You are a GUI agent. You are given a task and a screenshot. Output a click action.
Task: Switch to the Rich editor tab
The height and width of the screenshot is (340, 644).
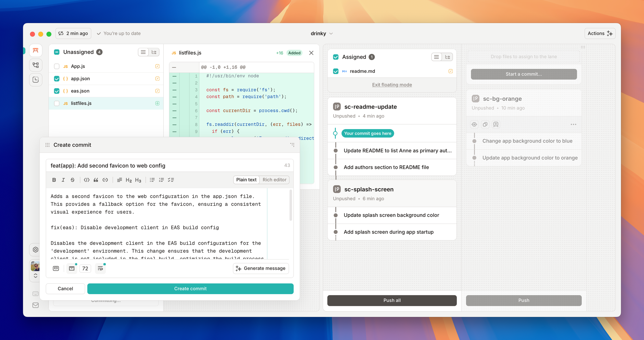click(274, 180)
